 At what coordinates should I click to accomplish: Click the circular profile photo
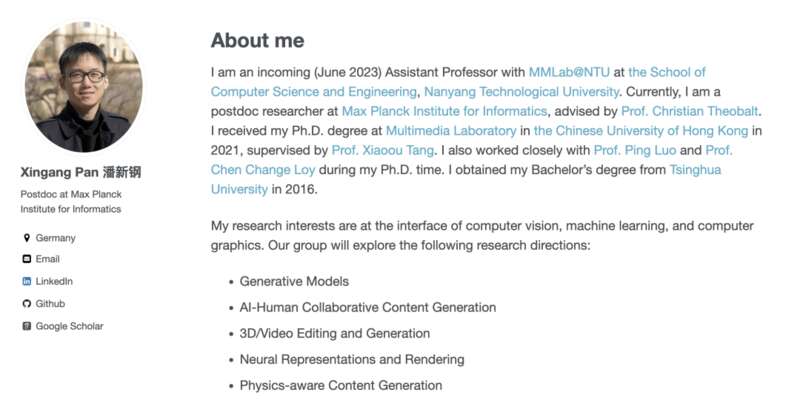(x=84, y=87)
